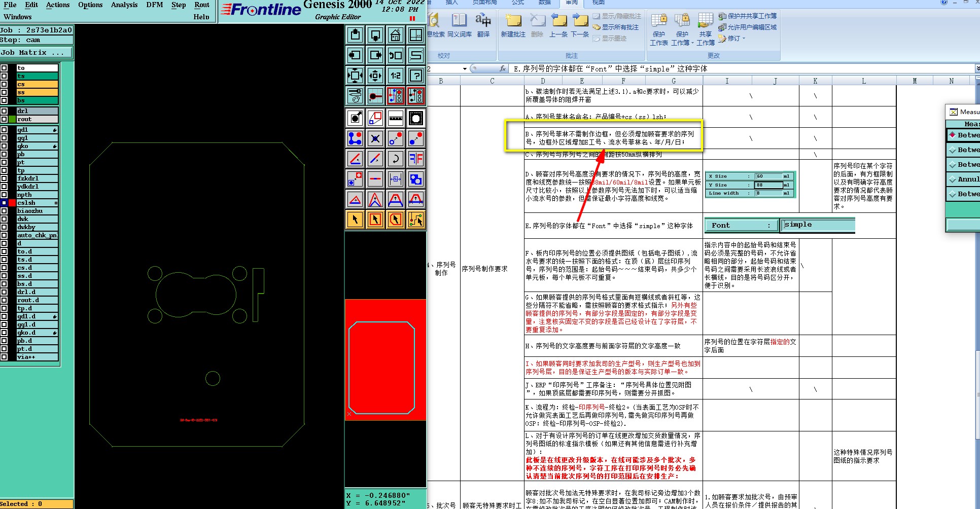Viewport: 980px width, 509px height.
Task: Open the Analysis menu
Action: pos(124,5)
